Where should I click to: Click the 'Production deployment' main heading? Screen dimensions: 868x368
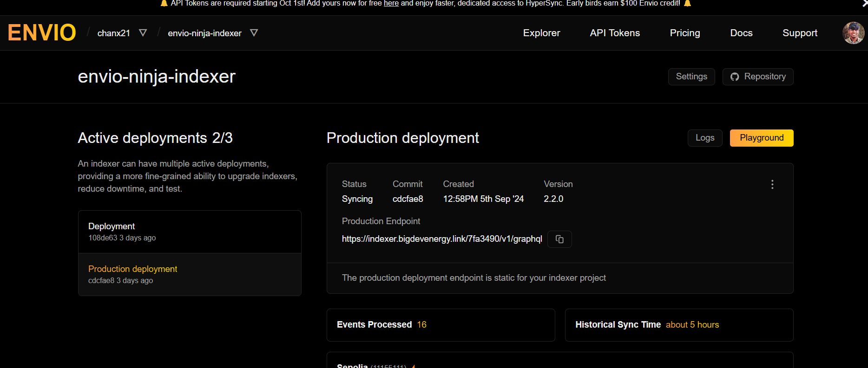pos(403,138)
